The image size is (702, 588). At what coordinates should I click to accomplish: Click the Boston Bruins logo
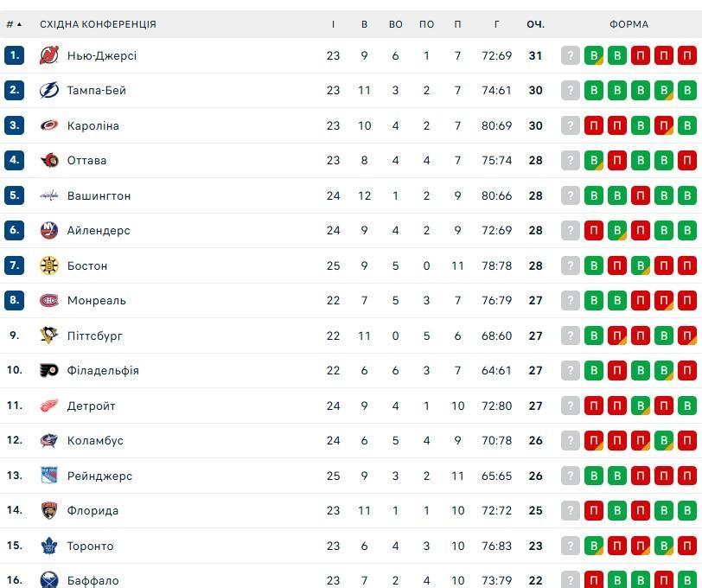click(49, 265)
